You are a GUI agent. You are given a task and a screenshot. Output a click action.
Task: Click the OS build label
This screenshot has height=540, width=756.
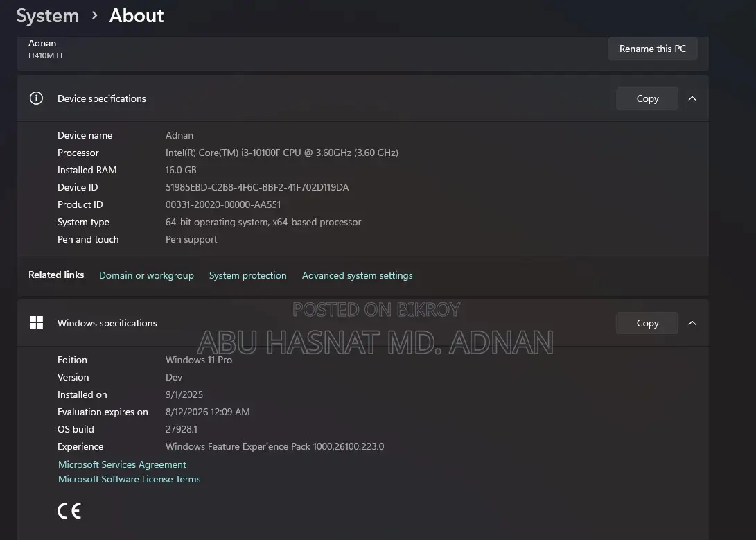[x=76, y=430]
